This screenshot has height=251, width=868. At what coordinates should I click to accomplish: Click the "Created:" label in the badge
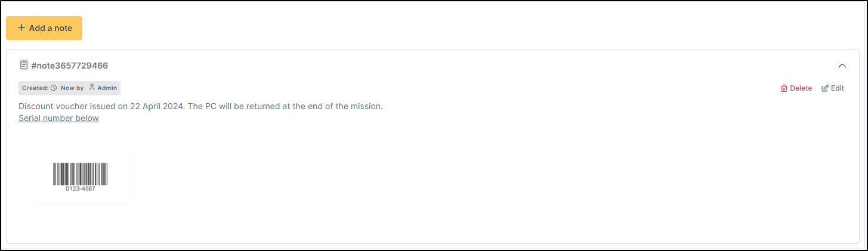pyautogui.click(x=35, y=88)
